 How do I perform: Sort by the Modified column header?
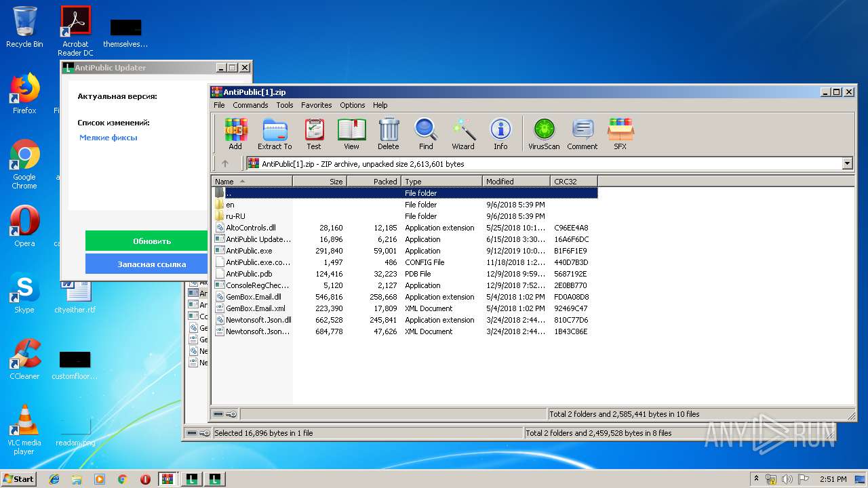(x=517, y=181)
